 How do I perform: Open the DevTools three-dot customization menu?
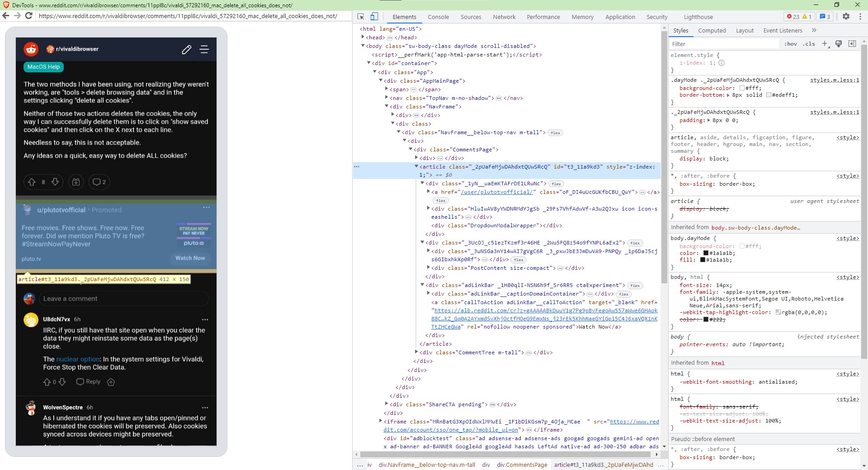pyautogui.click(x=861, y=17)
